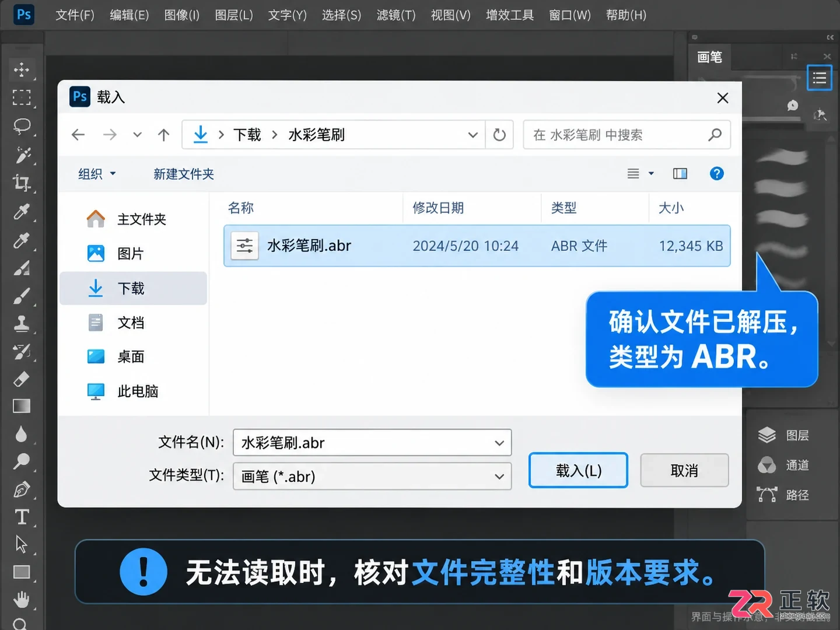Expand the 文件类型 combo box
840x630 pixels.
pos(499,477)
